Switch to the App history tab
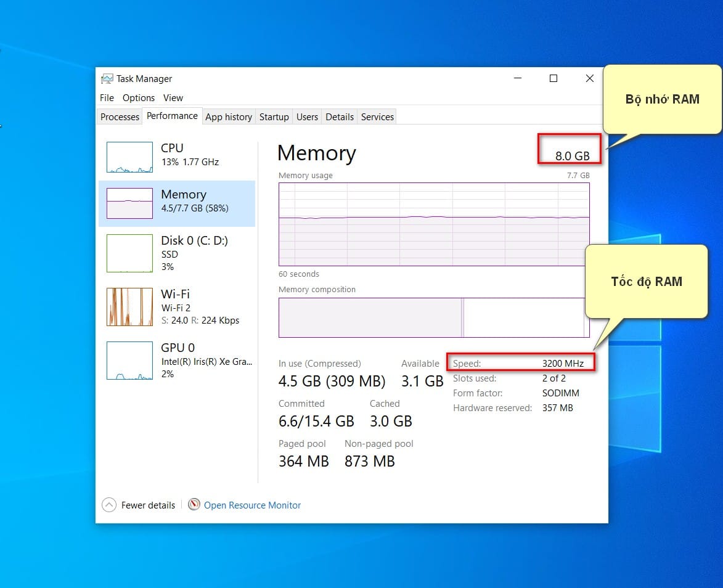This screenshot has width=723, height=588. tap(229, 116)
